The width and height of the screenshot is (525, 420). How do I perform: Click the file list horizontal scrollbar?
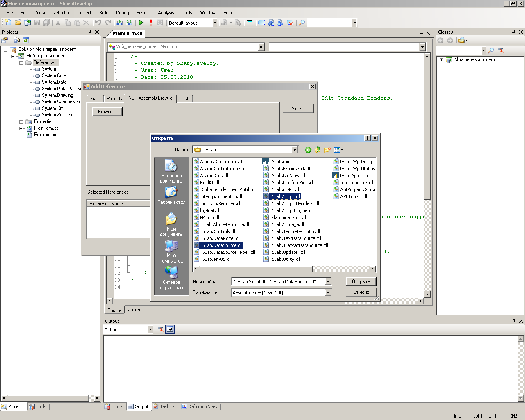[255, 269]
